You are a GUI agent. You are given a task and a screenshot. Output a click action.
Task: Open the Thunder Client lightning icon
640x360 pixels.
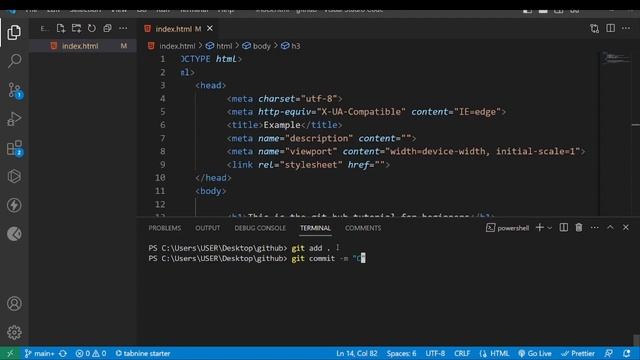click(14, 205)
